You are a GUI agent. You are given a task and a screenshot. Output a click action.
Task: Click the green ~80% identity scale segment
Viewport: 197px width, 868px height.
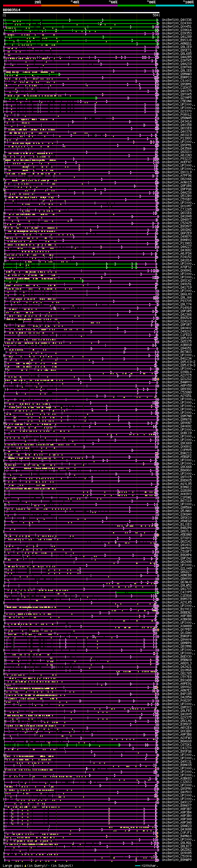coord(137,6)
